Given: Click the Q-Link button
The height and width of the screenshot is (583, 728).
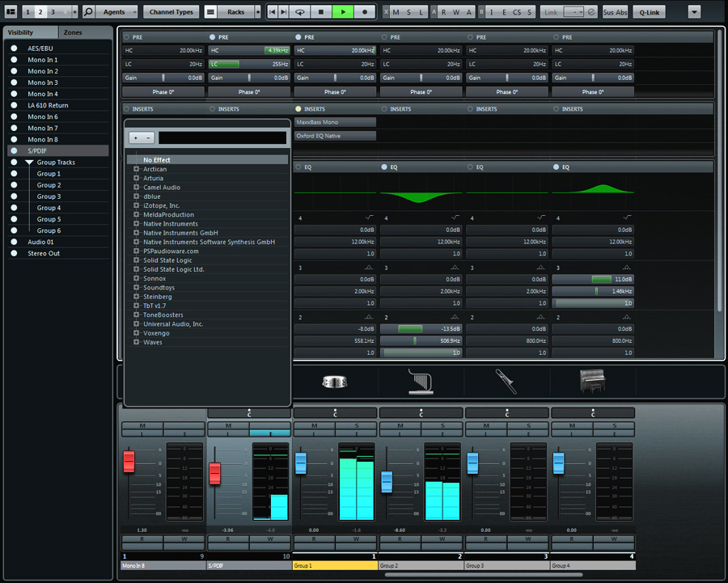Looking at the screenshot, I should click(x=650, y=12).
